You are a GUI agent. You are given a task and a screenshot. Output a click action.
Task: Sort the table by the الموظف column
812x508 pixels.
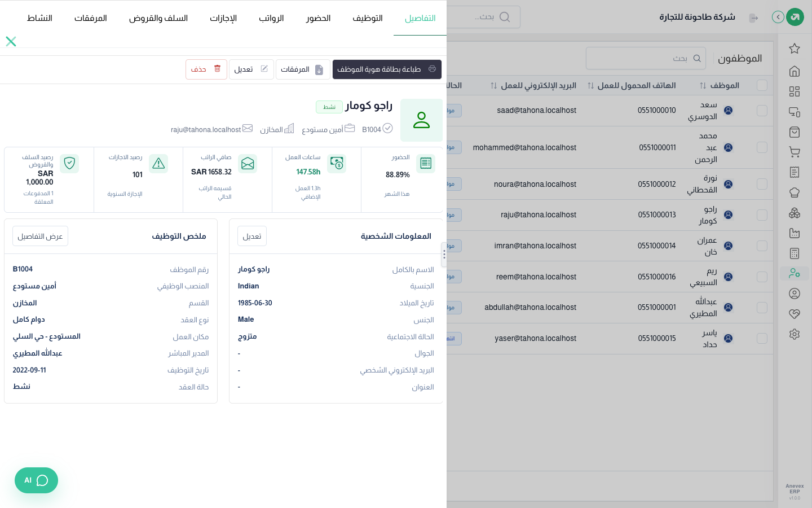click(x=719, y=86)
